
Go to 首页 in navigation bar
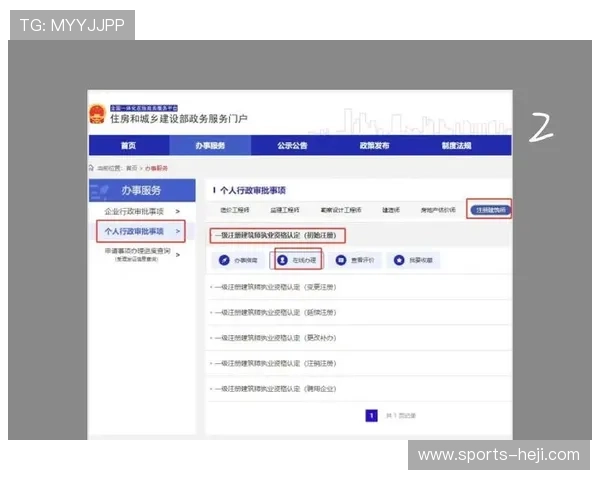pyautogui.click(x=129, y=145)
